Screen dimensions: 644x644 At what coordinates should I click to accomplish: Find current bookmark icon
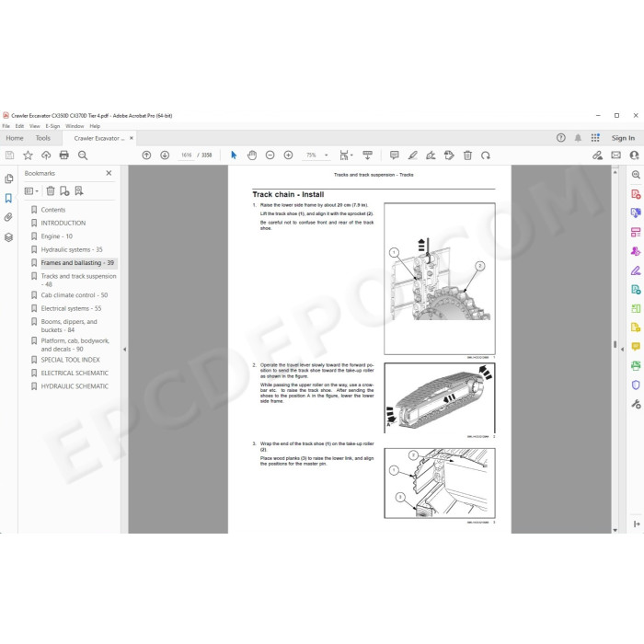pyautogui.click(x=79, y=191)
